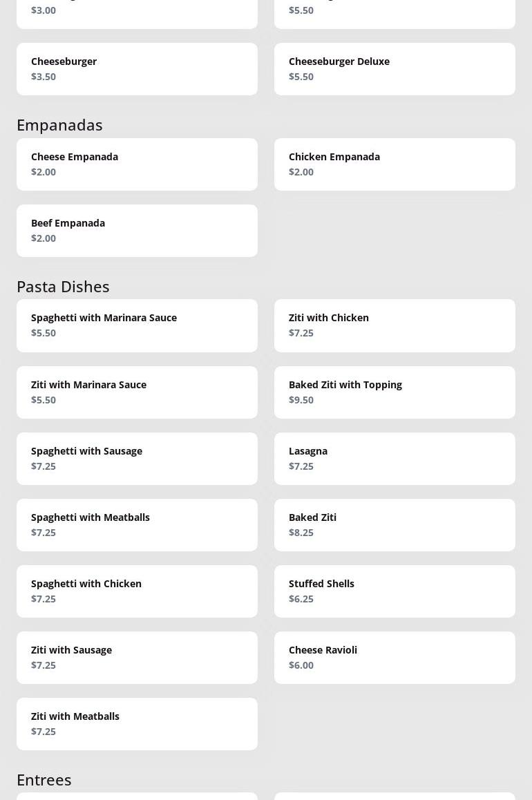Viewport: 532px width, 800px height.
Task: Choose Spaghetti with Meatballs
Action: (x=137, y=525)
